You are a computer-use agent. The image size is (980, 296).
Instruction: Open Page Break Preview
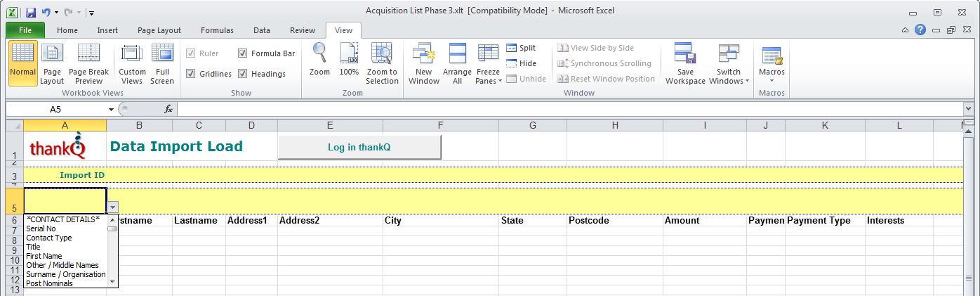click(x=89, y=63)
